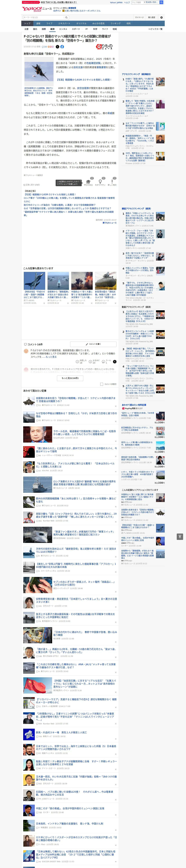Share the article on Facebook
Image resolution: width=186 pixels, height=868 pixels.
click(62, 47)
